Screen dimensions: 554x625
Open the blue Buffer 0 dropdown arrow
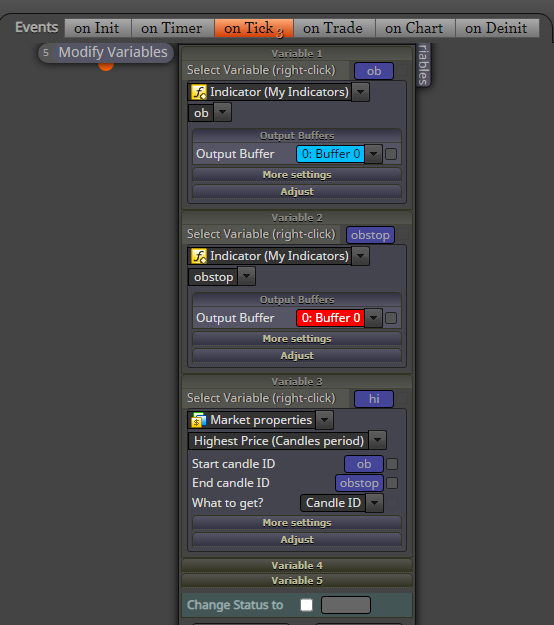373,154
